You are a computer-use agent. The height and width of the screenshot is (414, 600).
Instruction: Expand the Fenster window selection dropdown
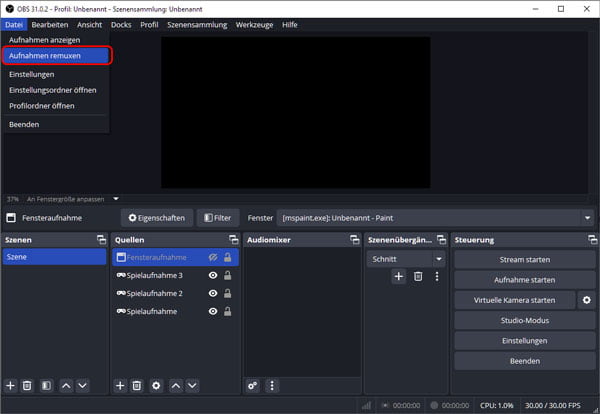click(x=587, y=218)
